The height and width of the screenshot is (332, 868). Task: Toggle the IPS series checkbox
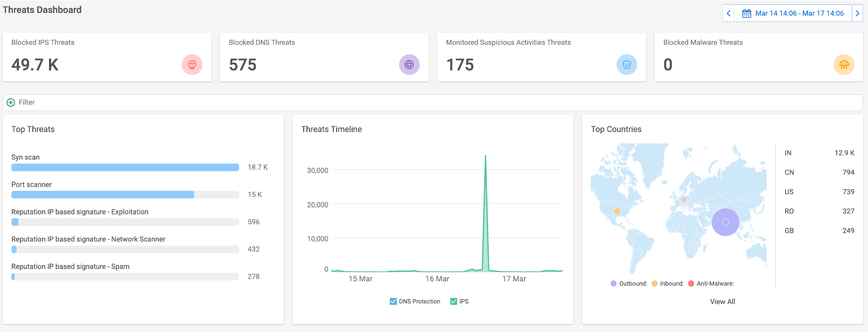[454, 301]
